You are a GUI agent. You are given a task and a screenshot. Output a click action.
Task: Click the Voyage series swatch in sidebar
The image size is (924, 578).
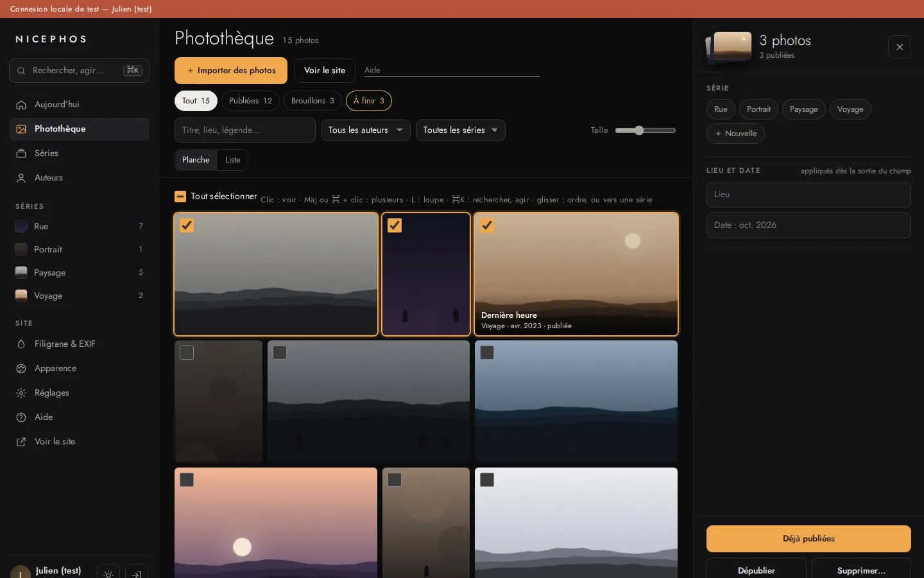[x=21, y=295]
